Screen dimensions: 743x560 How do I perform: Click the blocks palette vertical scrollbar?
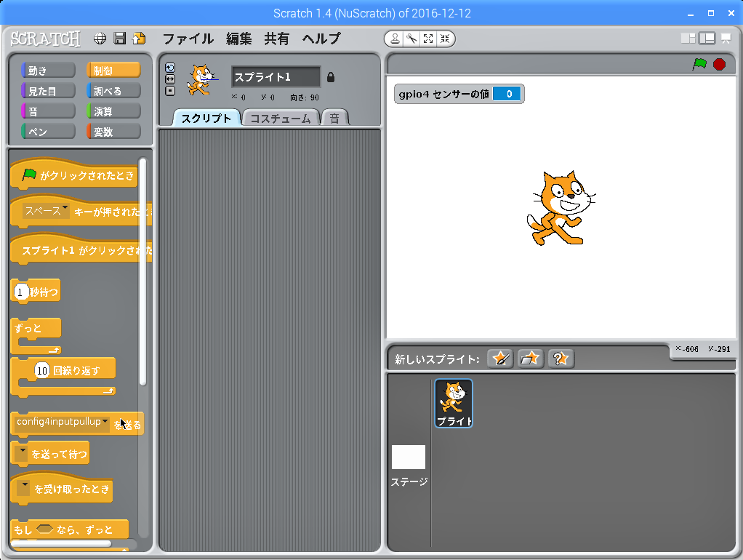coord(142,272)
